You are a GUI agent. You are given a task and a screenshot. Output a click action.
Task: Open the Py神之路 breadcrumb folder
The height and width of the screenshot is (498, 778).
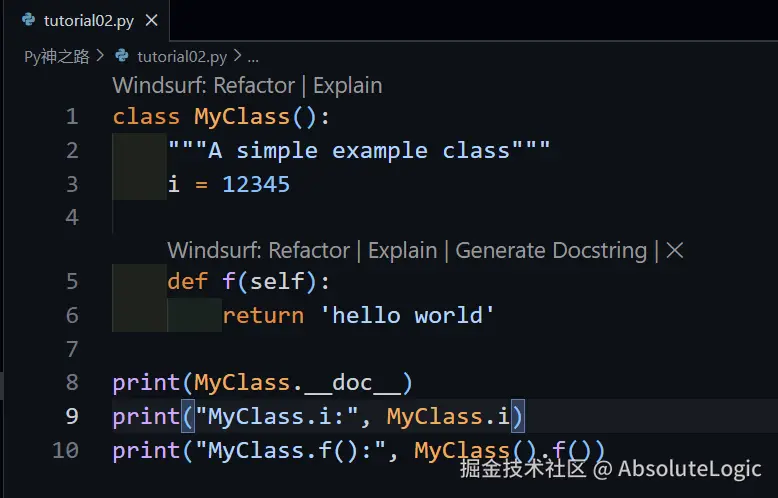tap(57, 57)
